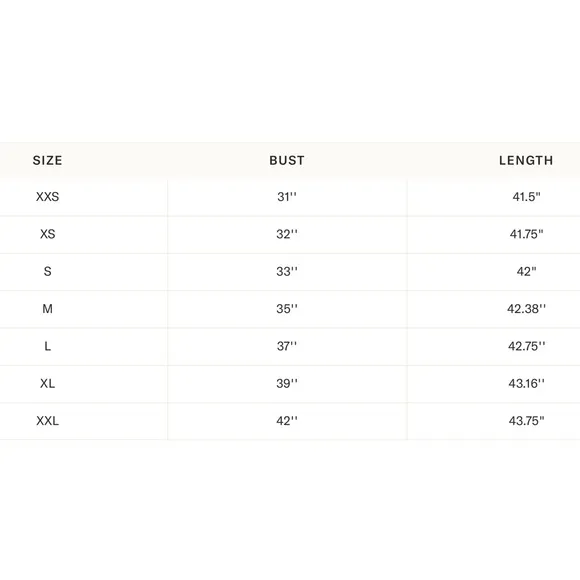Click the SIZE column header

point(47,160)
